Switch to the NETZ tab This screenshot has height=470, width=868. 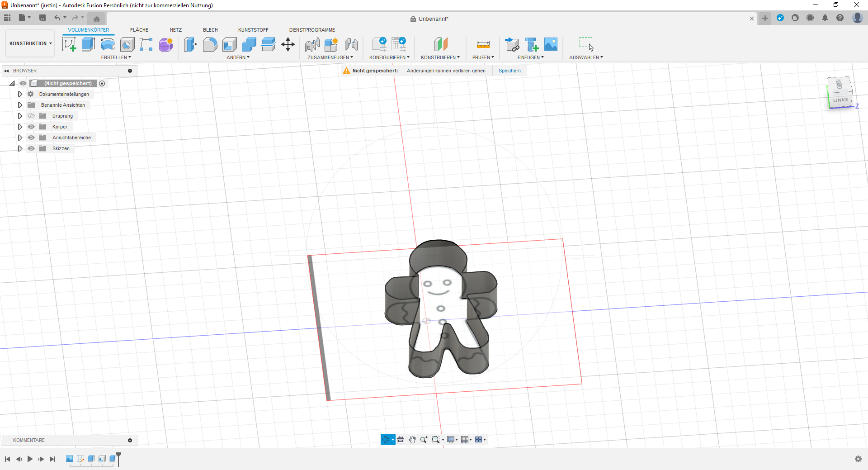click(176, 30)
